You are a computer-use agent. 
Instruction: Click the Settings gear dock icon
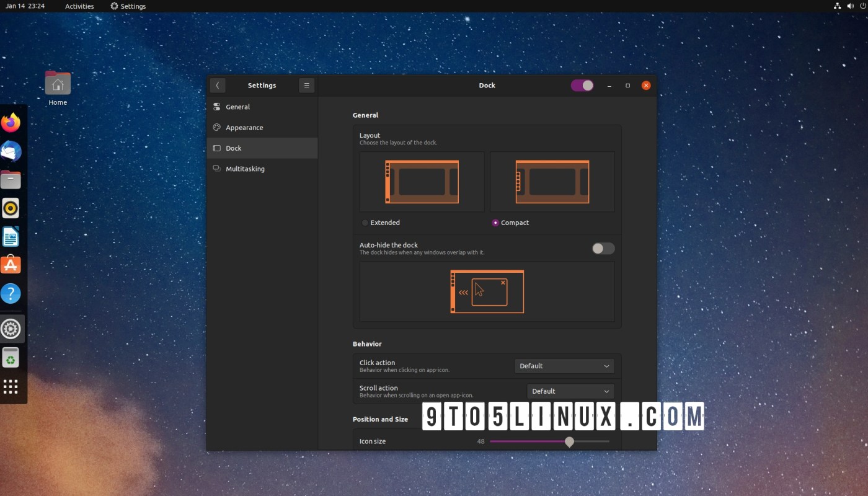[x=11, y=329]
